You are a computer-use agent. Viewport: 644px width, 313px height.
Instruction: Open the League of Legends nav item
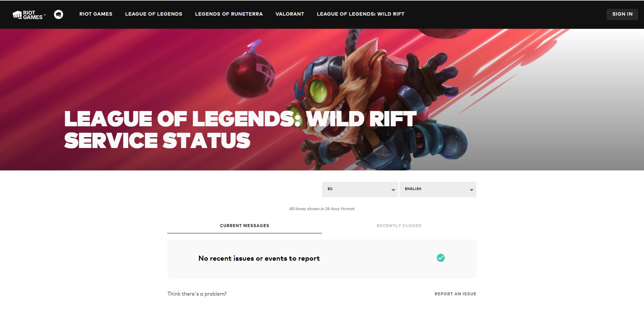click(x=154, y=14)
